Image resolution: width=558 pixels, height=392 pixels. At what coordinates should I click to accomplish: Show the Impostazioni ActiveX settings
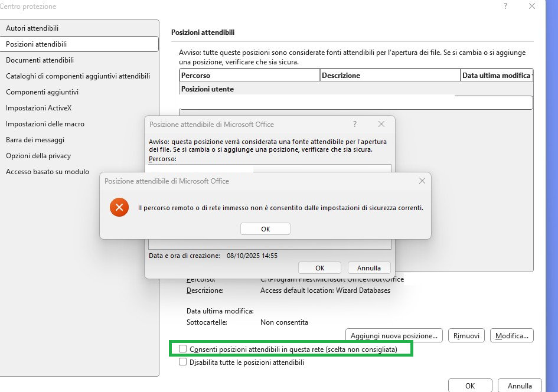pyautogui.click(x=79, y=108)
